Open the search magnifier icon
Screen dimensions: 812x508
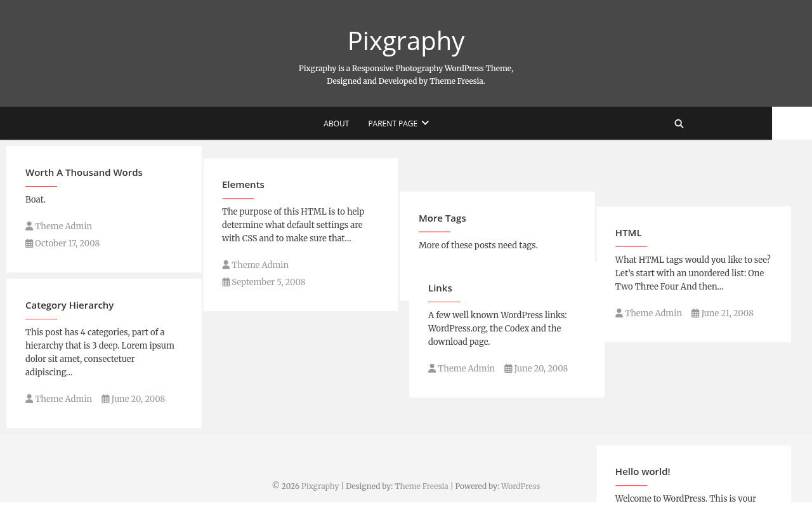(x=679, y=124)
